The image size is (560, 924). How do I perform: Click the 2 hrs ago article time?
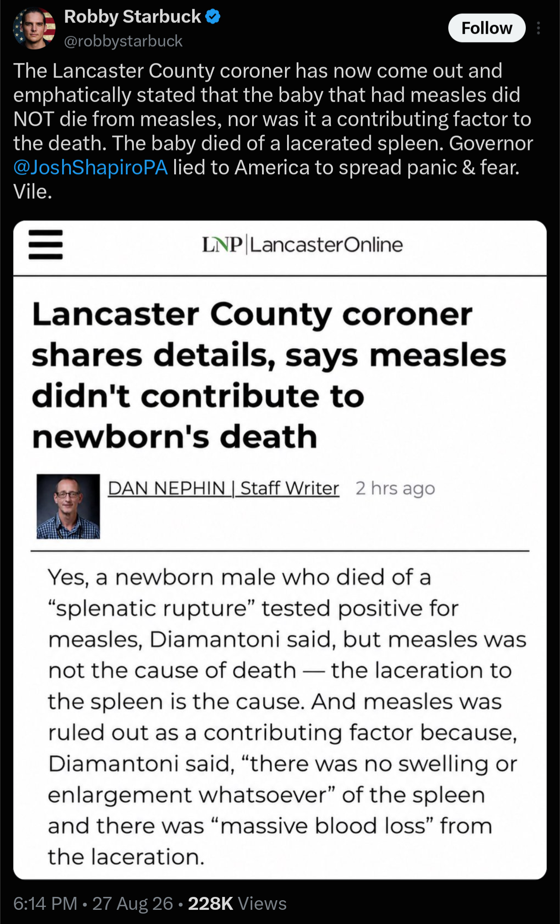pyautogui.click(x=395, y=488)
